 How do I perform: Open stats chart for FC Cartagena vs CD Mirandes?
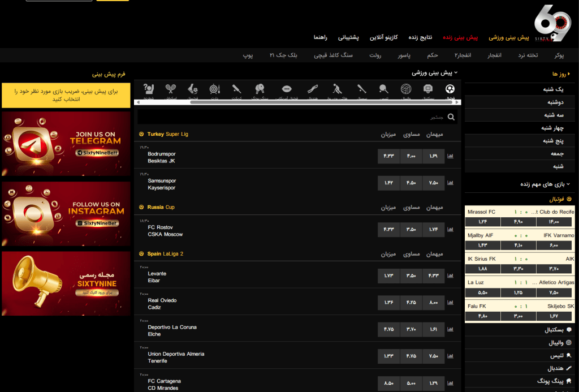(x=450, y=383)
